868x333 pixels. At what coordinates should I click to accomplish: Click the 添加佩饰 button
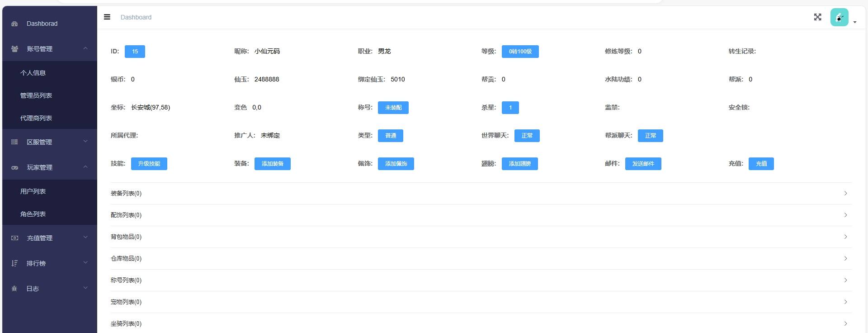[396, 164]
